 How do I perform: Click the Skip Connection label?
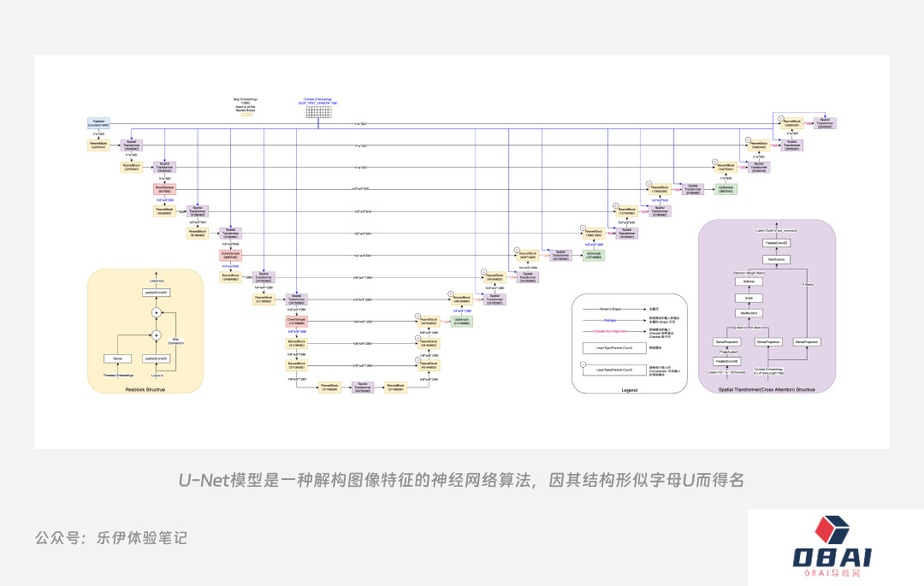point(175,340)
